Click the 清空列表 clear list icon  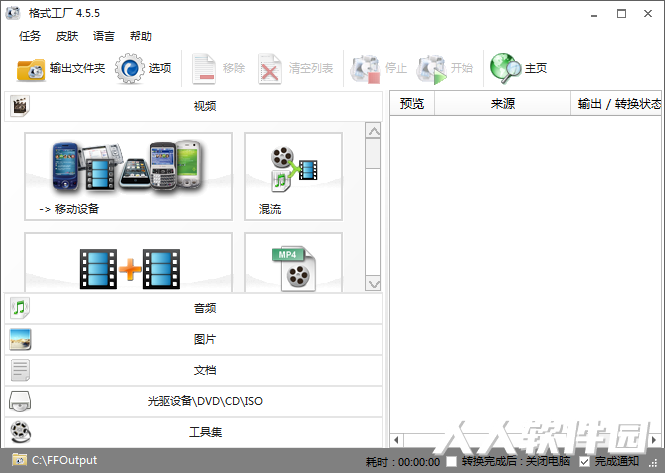[270, 68]
